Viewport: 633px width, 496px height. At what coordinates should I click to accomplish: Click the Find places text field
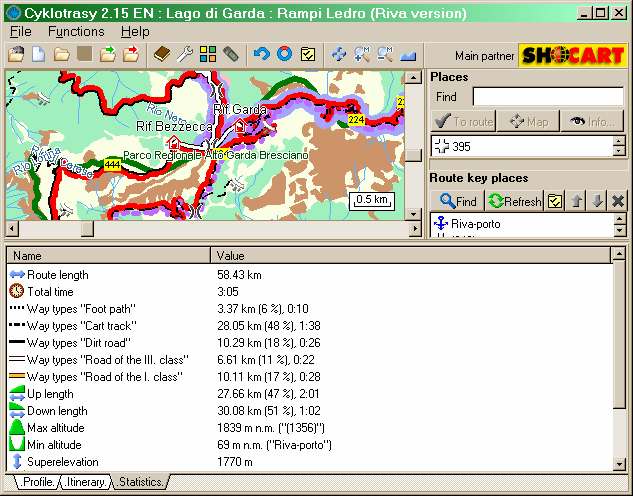click(547, 97)
